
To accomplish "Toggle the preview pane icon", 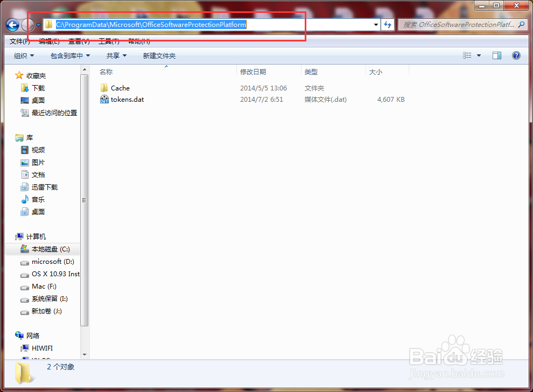I will pyautogui.click(x=496, y=55).
